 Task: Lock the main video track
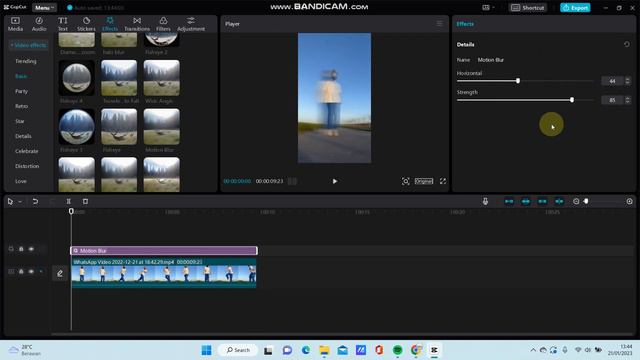click(x=21, y=271)
